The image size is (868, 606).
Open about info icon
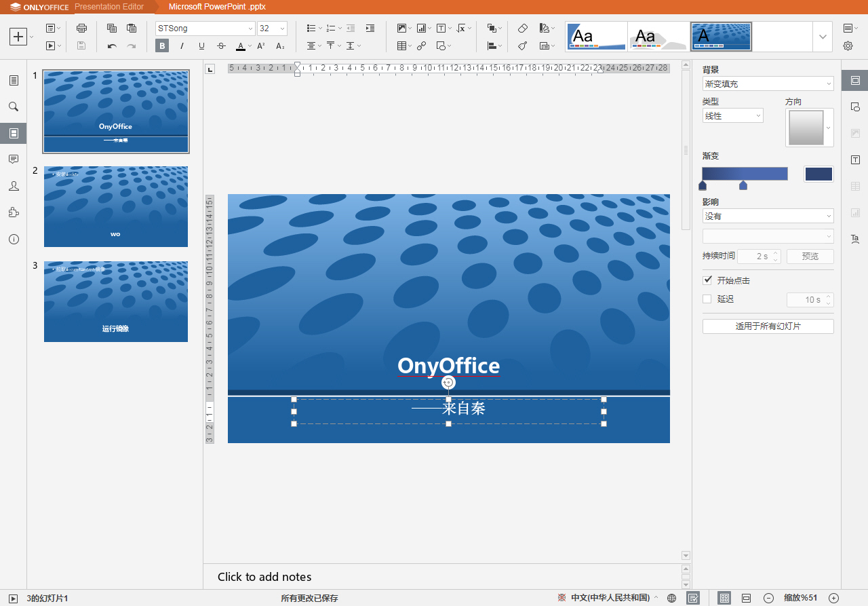tap(14, 239)
